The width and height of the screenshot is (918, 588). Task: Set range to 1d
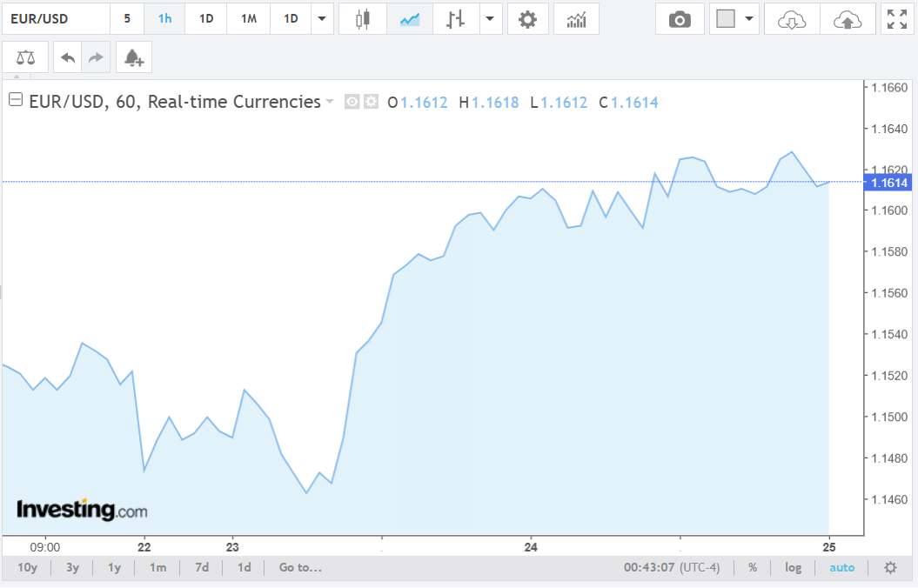coord(245,567)
